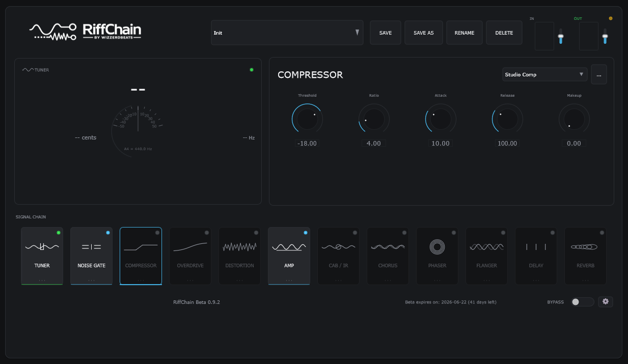Expand the Overdrive module dots handle
The height and width of the screenshot is (364, 628).
(190, 280)
